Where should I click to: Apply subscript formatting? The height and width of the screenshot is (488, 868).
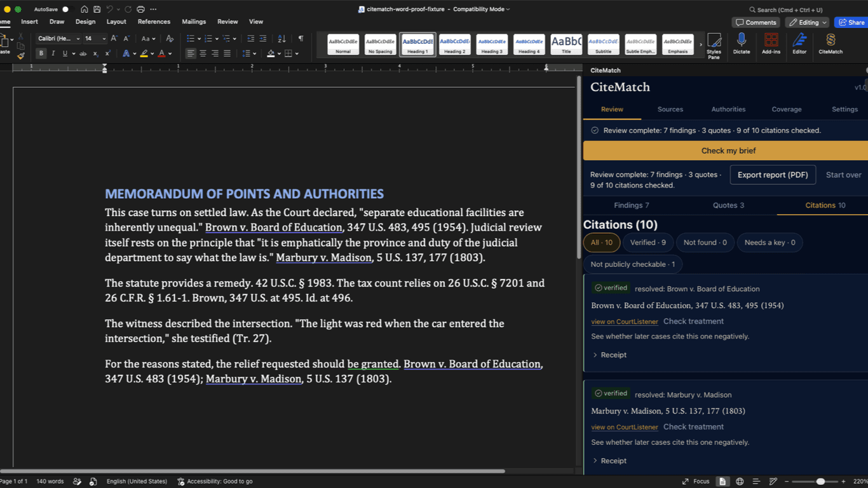tap(96, 53)
